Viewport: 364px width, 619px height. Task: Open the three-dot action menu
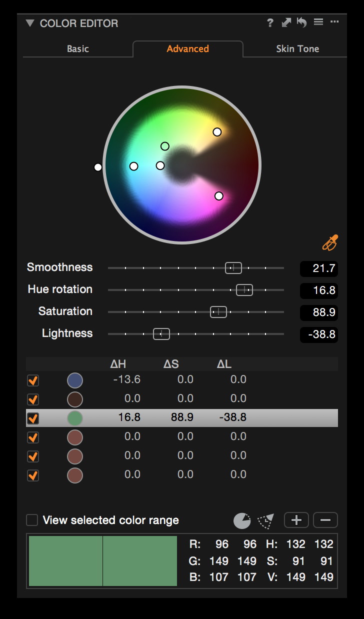(x=334, y=22)
